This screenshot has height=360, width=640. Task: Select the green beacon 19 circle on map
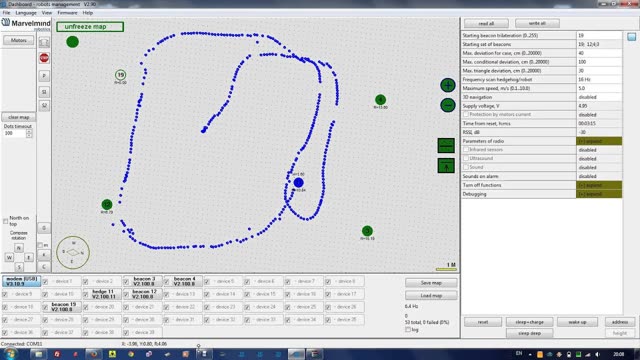[x=120, y=75]
